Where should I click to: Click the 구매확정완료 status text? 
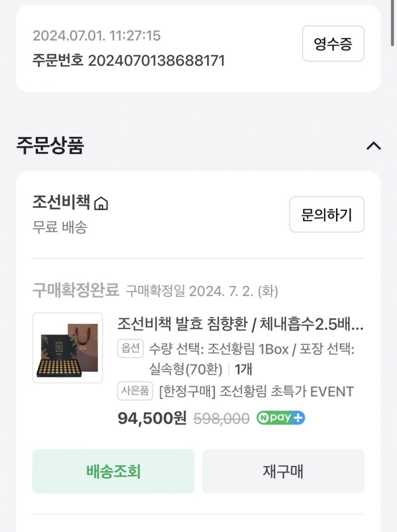(x=76, y=290)
